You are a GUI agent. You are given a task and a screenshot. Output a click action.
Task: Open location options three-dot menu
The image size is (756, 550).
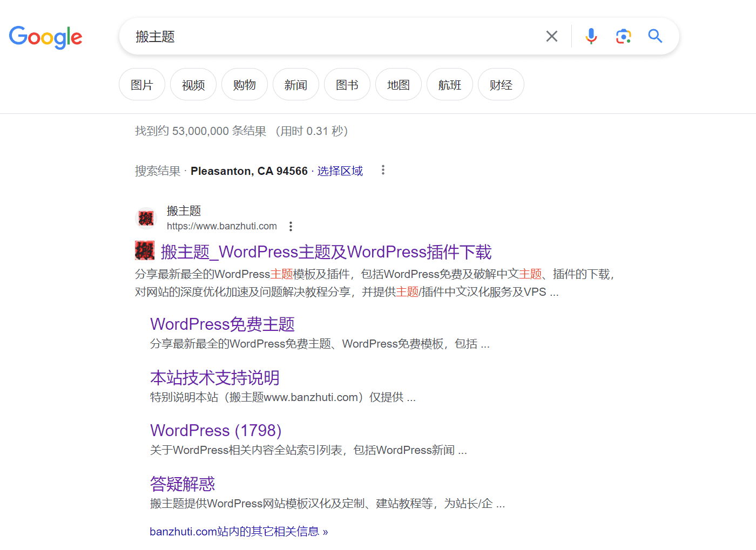(x=383, y=170)
